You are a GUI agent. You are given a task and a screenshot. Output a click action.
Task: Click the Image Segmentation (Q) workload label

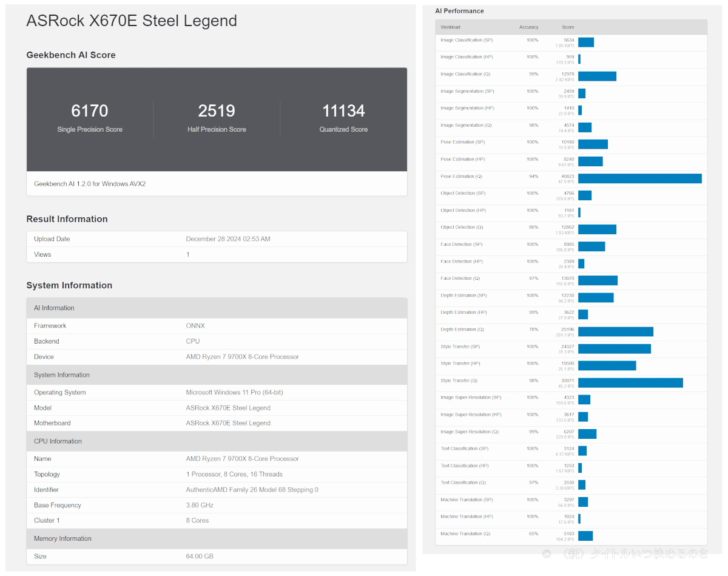(466, 125)
